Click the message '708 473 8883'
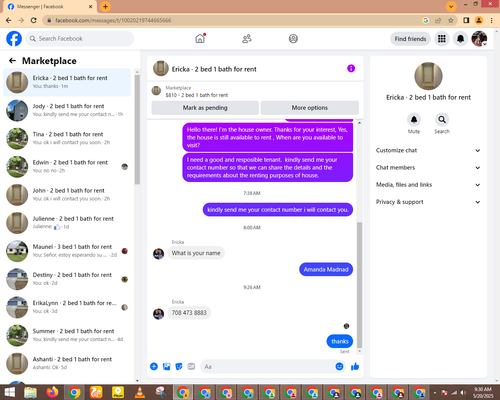Screen dimensions: 500x400 pyautogui.click(x=189, y=313)
